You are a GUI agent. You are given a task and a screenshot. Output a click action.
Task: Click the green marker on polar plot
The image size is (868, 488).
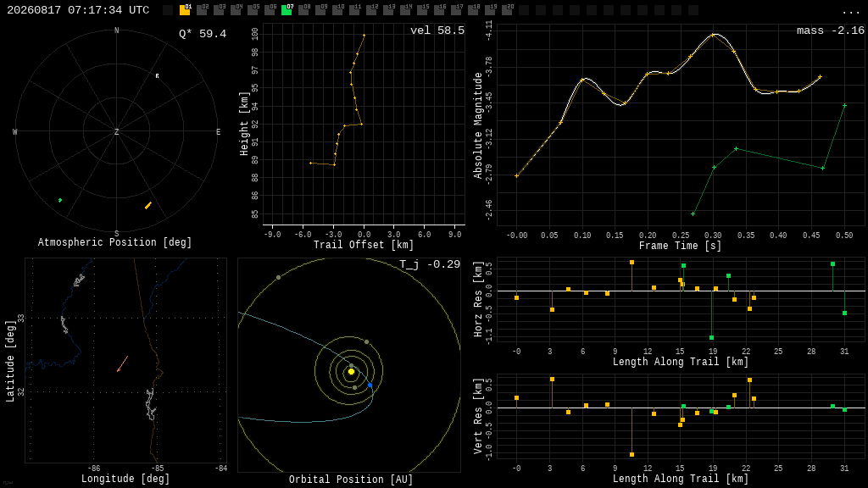[60, 200]
